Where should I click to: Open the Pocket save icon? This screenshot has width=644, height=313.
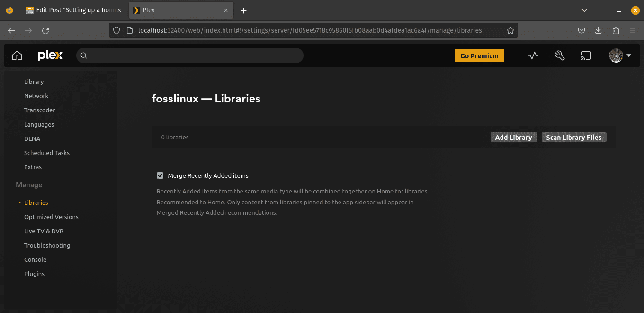pos(581,30)
